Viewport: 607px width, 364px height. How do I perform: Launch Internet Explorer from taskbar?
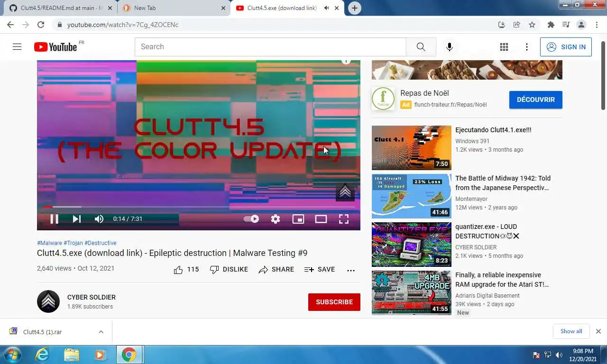pos(43,355)
